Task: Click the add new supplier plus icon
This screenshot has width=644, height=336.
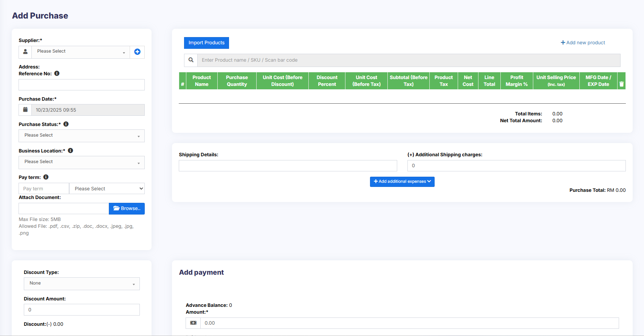Action: (x=137, y=52)
